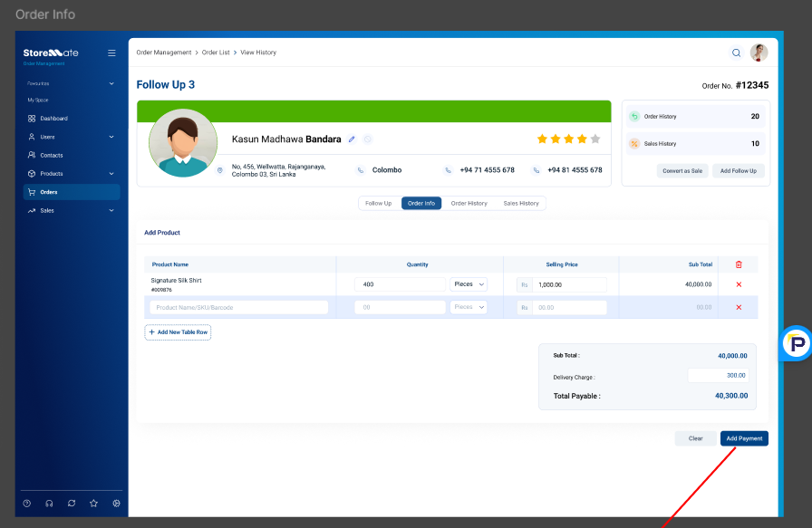Open Pieces unit dropdown in the empty row
The height and width of the screenshot is (528, 812).
pos(469,307)
